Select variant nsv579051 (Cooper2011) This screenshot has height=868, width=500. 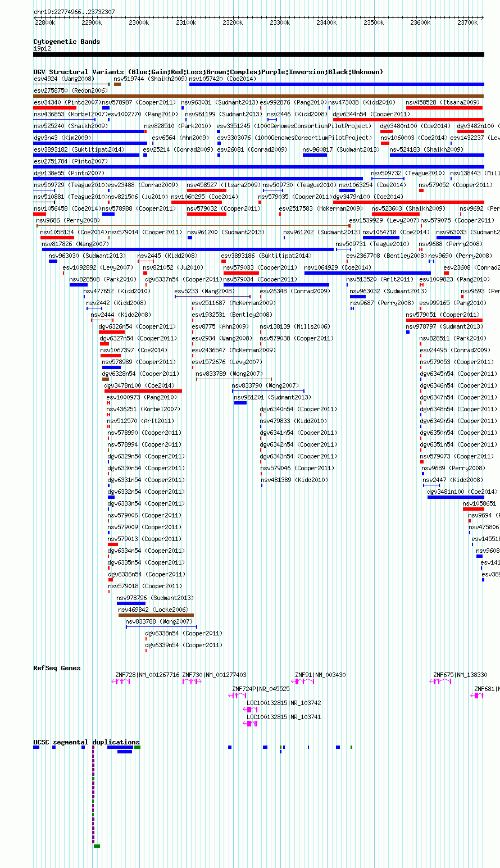coord(443,315)
